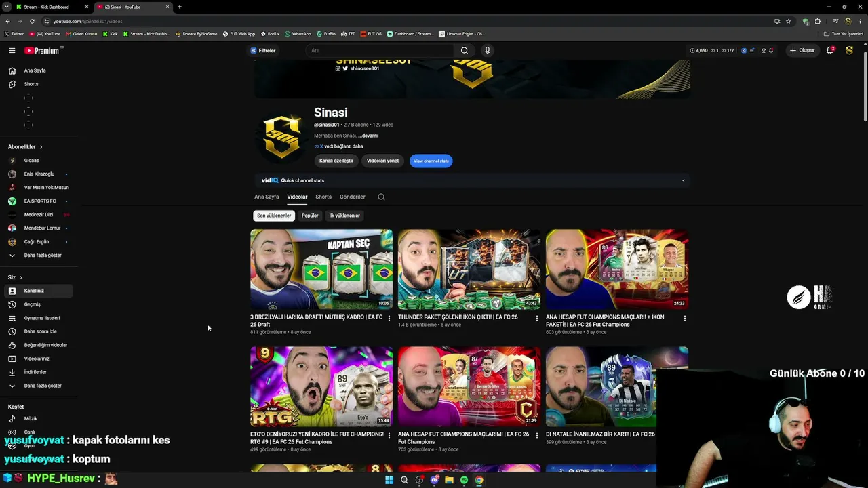Open Kanalınız in the sidebar
The image size is (868, 488).
39,291
